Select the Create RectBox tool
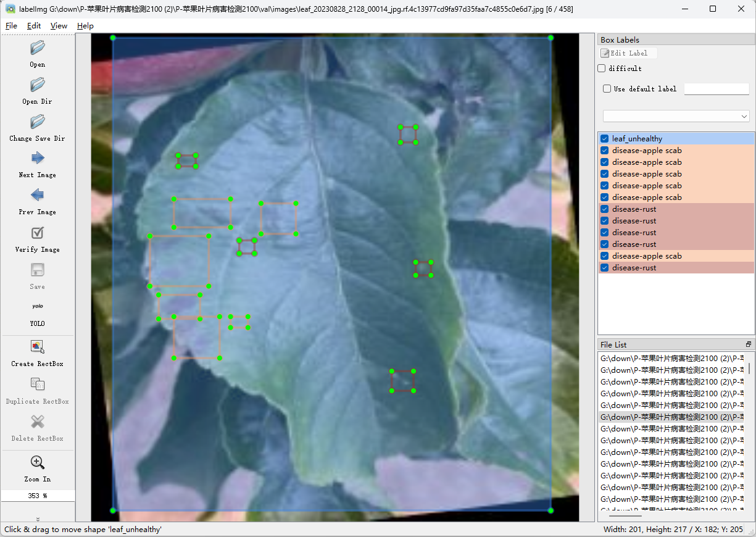756x537 pixels. pos(38,347)
